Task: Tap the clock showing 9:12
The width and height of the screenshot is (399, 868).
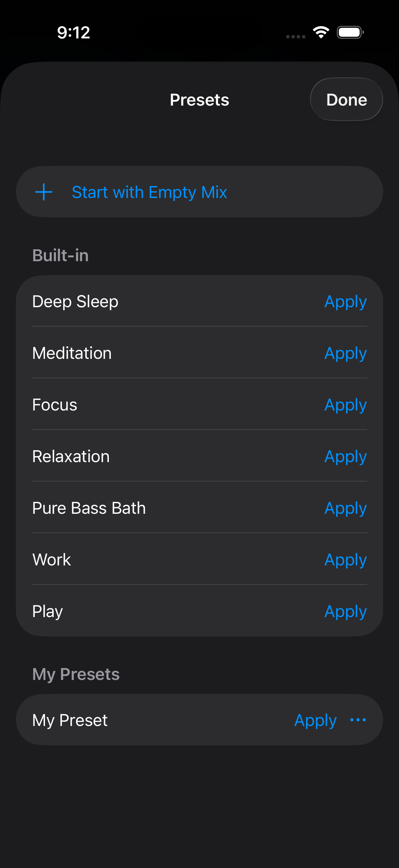Action: 73,33
